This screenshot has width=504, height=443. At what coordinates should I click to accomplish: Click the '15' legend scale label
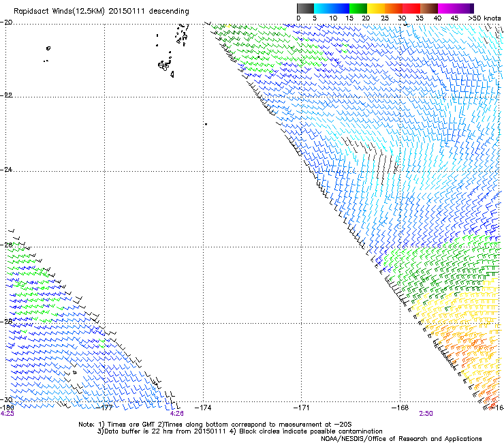pyautogui.click(x=349, y=18)
